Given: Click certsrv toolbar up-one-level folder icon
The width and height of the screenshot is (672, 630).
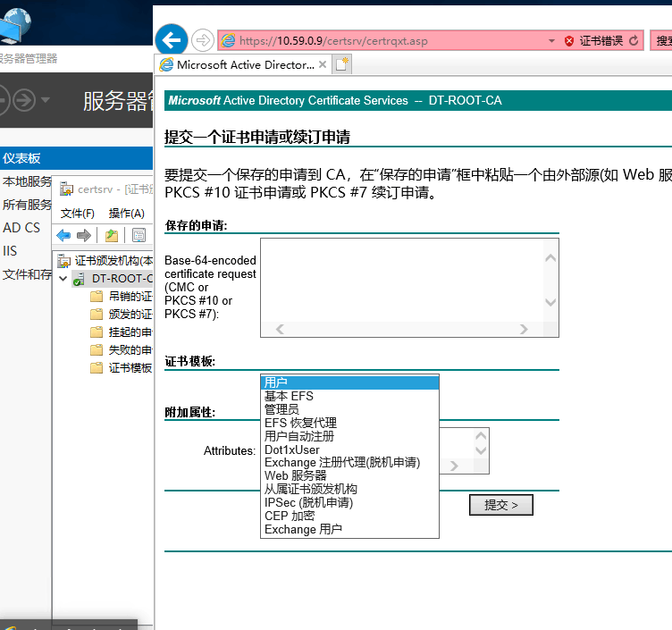Looking at the screenshot, I should click(112, 235).
